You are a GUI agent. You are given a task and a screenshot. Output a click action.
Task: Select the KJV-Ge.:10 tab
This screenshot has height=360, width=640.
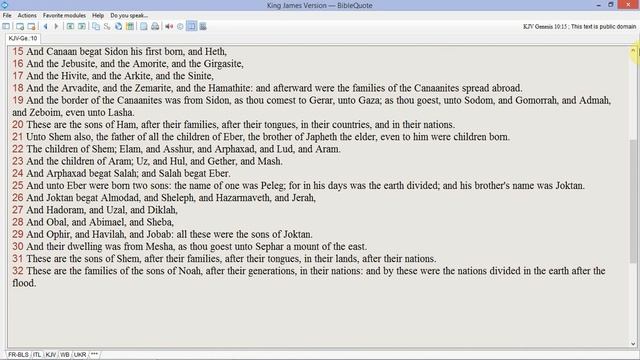[23, 38]
